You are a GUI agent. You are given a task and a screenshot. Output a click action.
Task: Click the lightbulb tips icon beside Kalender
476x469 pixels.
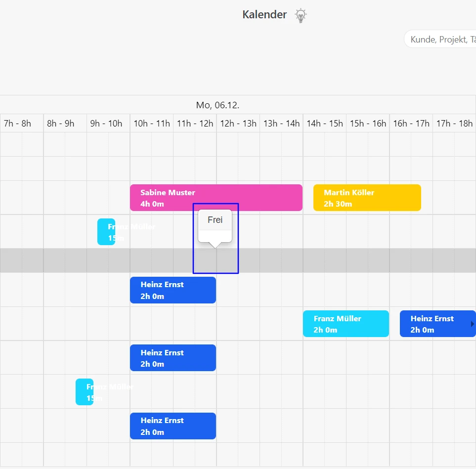point(301,15)
